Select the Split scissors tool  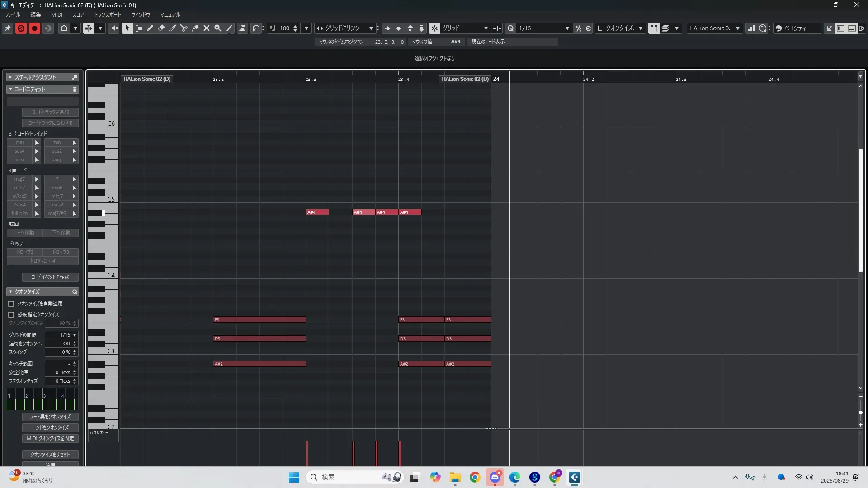(184, 28)
